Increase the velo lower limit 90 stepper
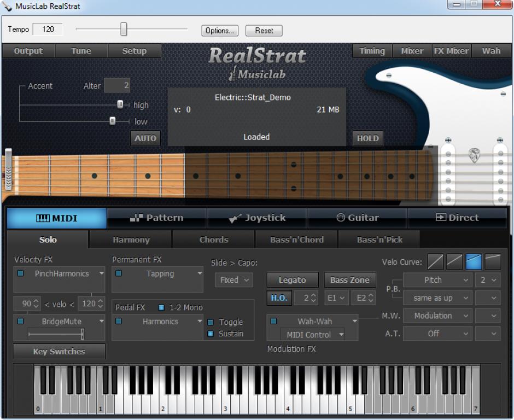The height and width of the screenshot is (420, 514). pos(36,301)
